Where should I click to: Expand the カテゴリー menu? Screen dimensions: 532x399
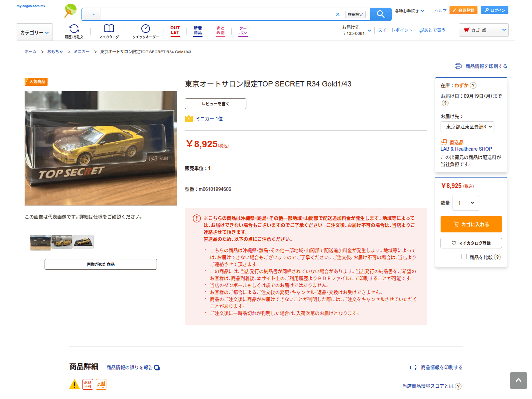tap(35, 32)
